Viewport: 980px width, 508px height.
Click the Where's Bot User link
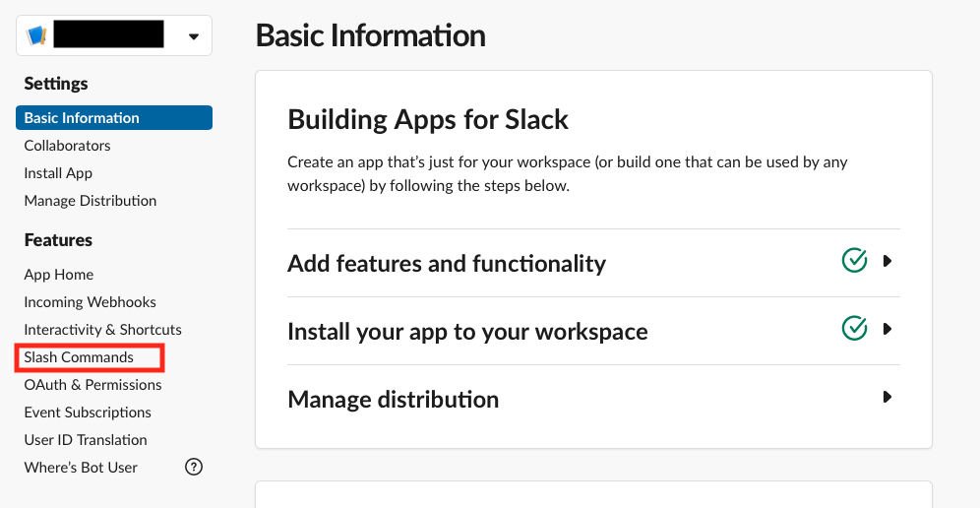[81, 468]
